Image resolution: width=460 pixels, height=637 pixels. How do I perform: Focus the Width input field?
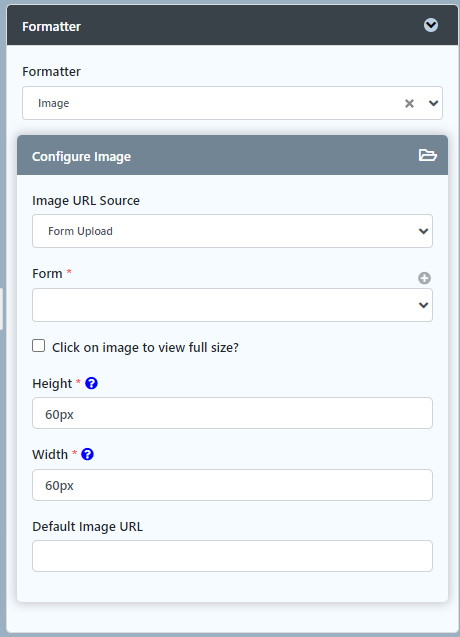(232, 485)
